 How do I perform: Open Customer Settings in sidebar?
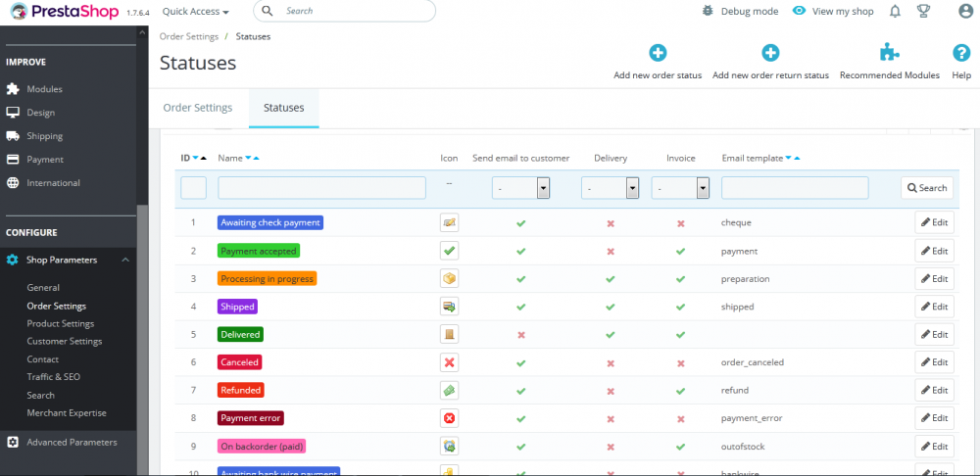pyautogui.click(x=65, y=342)
